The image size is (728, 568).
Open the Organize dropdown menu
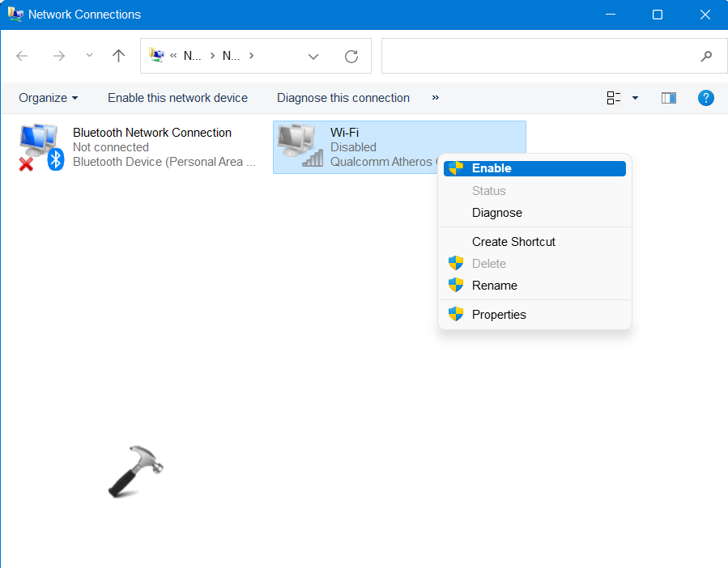(49, 98)
